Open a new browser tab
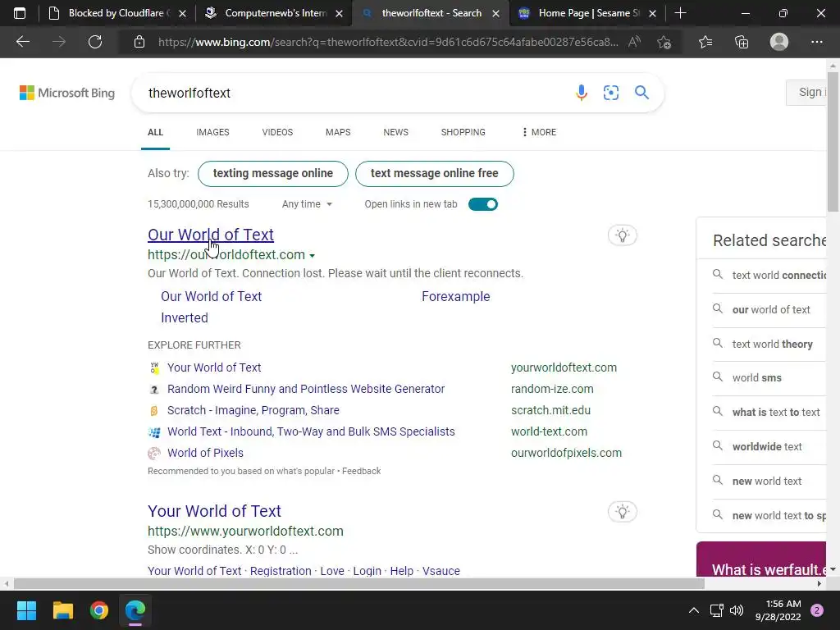This screenshot has height=630, width=840. pyautogui.click(x=680, y=13)
